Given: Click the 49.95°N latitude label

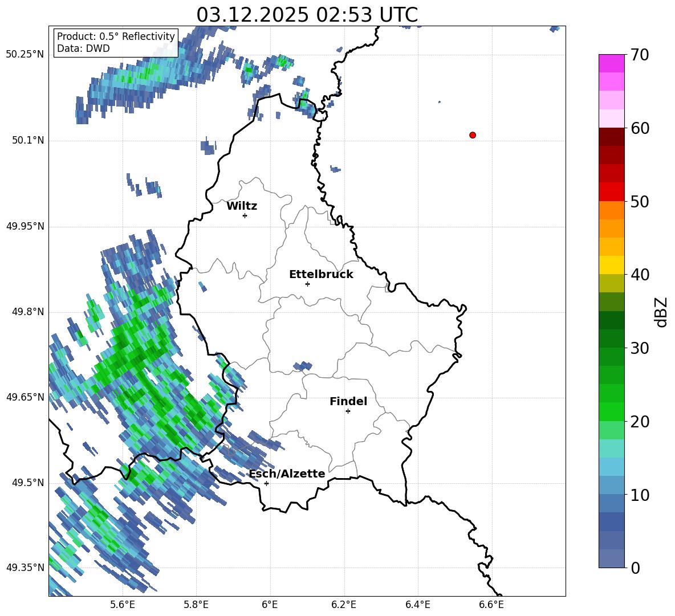Looking at the screenshot, I should pyautogui.click(x=25, y=226).
